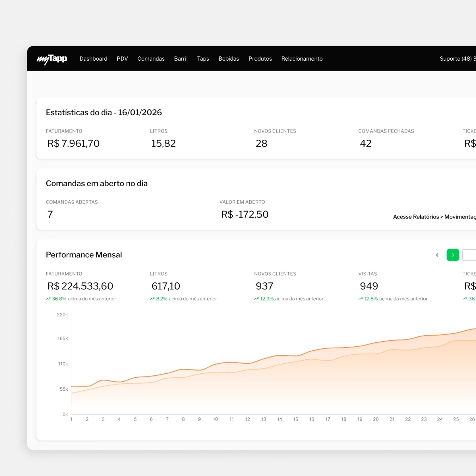Navigate to Comandas
Image resolution: width=476 pixels, height=476 pixels.
click(x=151, y=59)
